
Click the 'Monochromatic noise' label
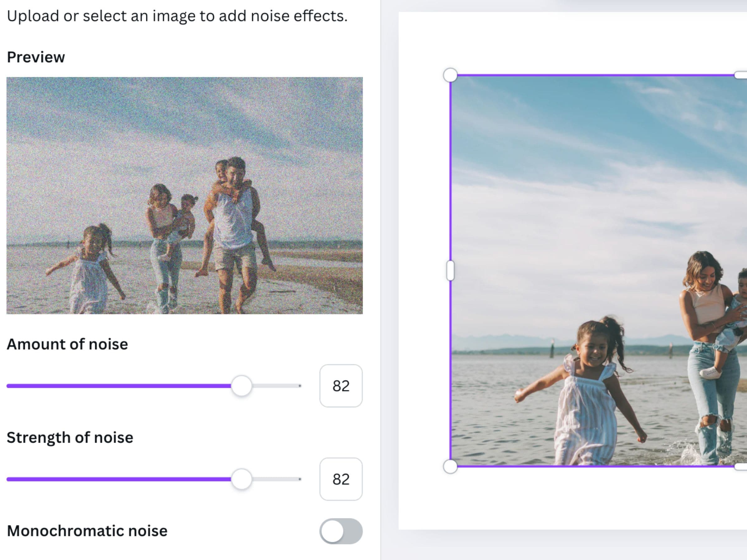click(87, 531)
